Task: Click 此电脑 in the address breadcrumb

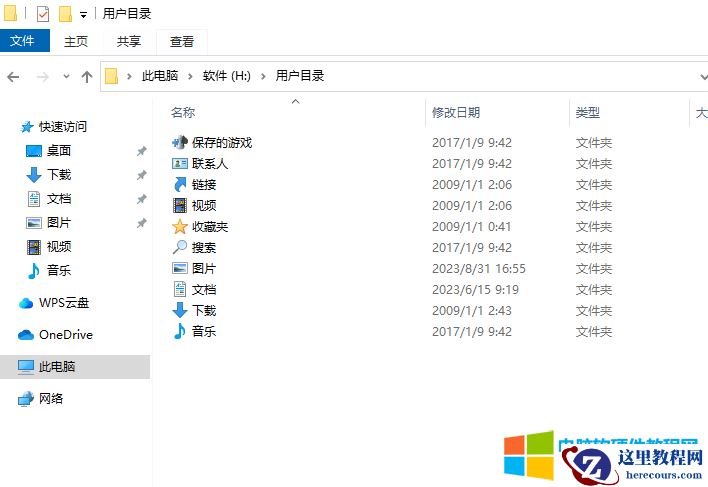Action: click(160, 76)
